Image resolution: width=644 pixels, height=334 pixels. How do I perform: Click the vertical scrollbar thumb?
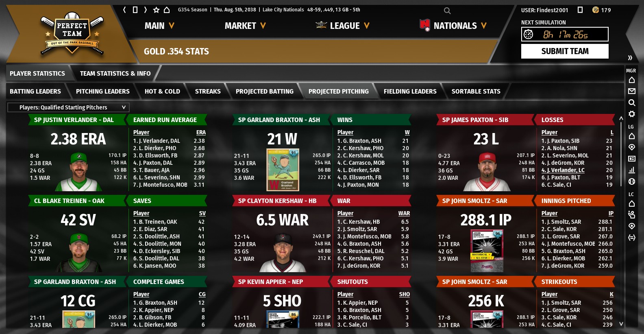click(x=621, y=155)
